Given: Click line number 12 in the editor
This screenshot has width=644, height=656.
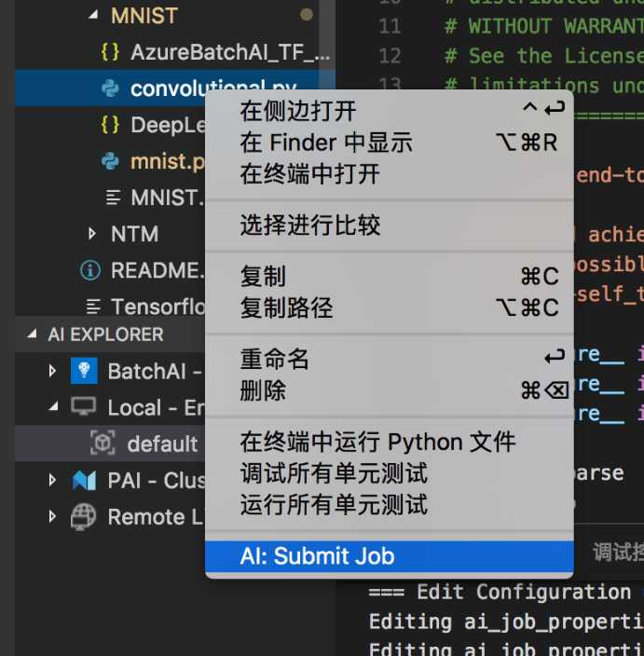Looking at the screenshot, I should tap(390, 56).
